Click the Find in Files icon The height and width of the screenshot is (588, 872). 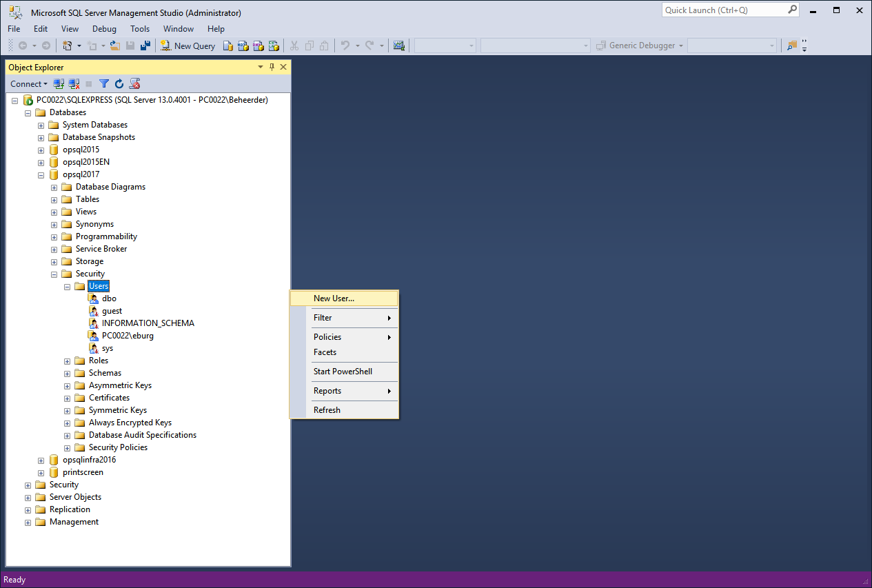792,45
